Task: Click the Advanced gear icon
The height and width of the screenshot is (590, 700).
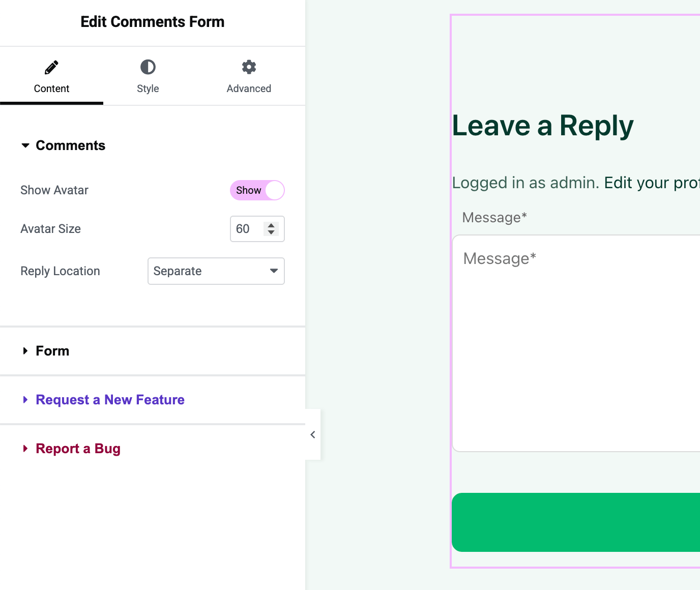Action: tap(249, 67)
